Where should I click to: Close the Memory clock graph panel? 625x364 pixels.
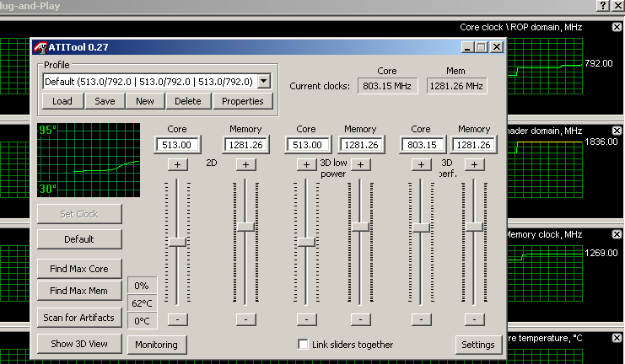(617, 234)
